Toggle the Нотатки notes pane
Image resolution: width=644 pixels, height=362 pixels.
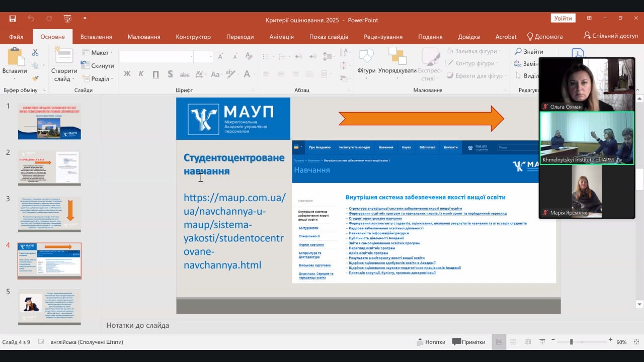(431, 342)
